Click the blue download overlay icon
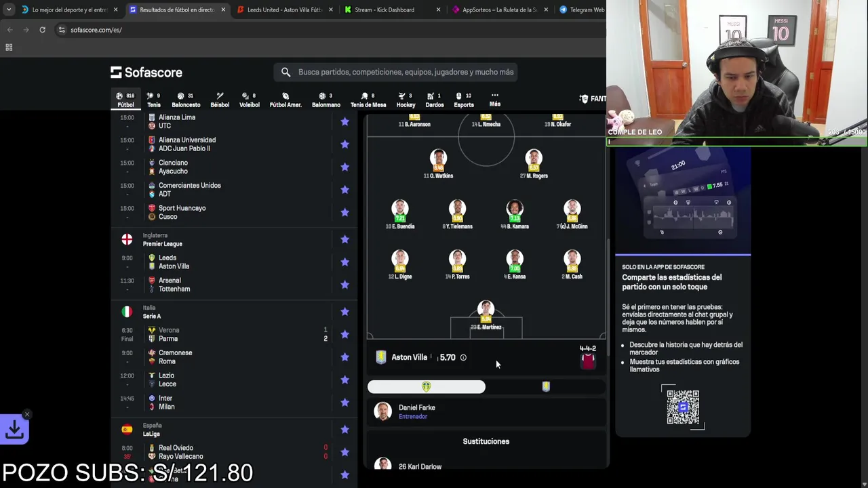This screenshot has width=868, height=488. tap(14, 429)
